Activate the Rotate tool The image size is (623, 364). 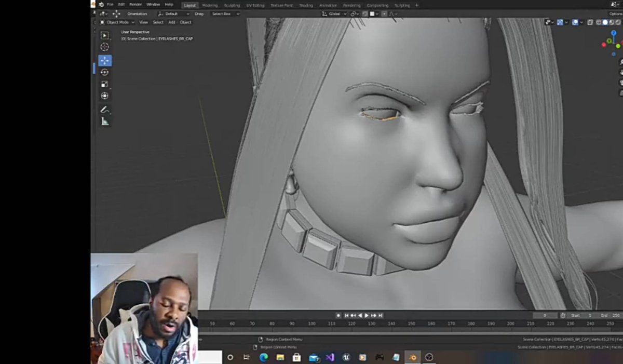(105, 72)
